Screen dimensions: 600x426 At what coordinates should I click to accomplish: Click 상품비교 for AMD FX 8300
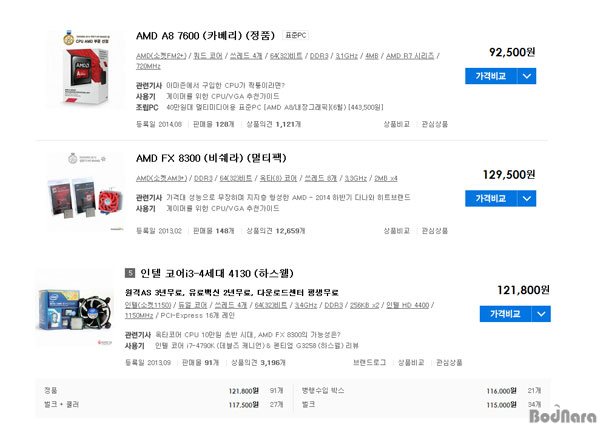click(x=396, y=231)
